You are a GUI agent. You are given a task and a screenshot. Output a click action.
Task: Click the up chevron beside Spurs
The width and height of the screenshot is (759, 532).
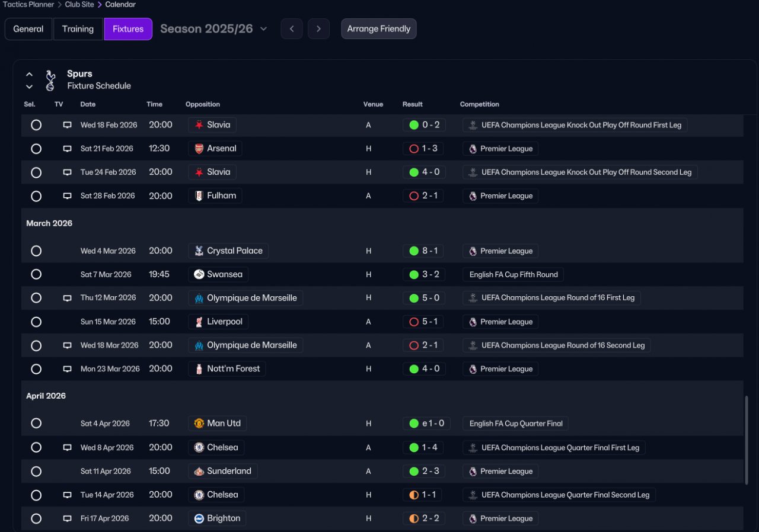click(x=29, y=75)
